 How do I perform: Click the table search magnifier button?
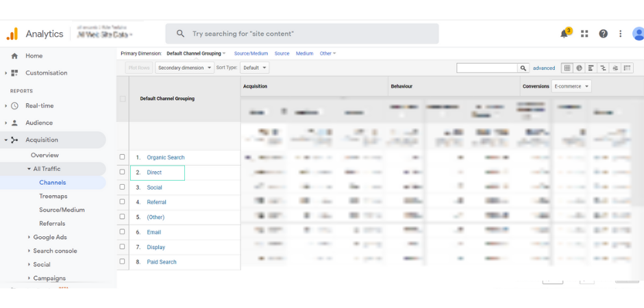tap(523, 68)
